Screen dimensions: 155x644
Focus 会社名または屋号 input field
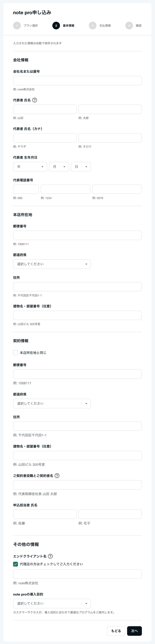(77, 80)
